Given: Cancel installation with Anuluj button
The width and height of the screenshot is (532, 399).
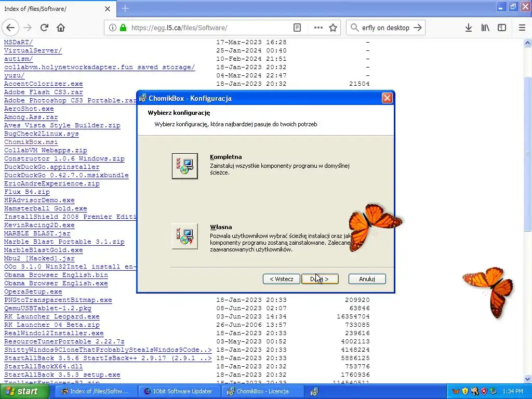Looking at the screenshot, I should click(367, 279).
